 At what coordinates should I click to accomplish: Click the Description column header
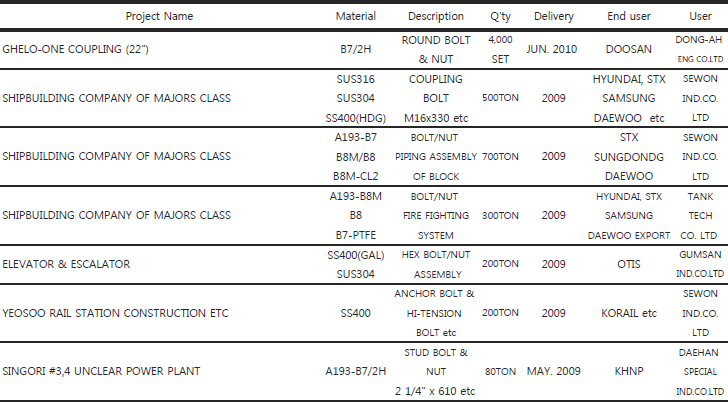click(x=436, y=16)
